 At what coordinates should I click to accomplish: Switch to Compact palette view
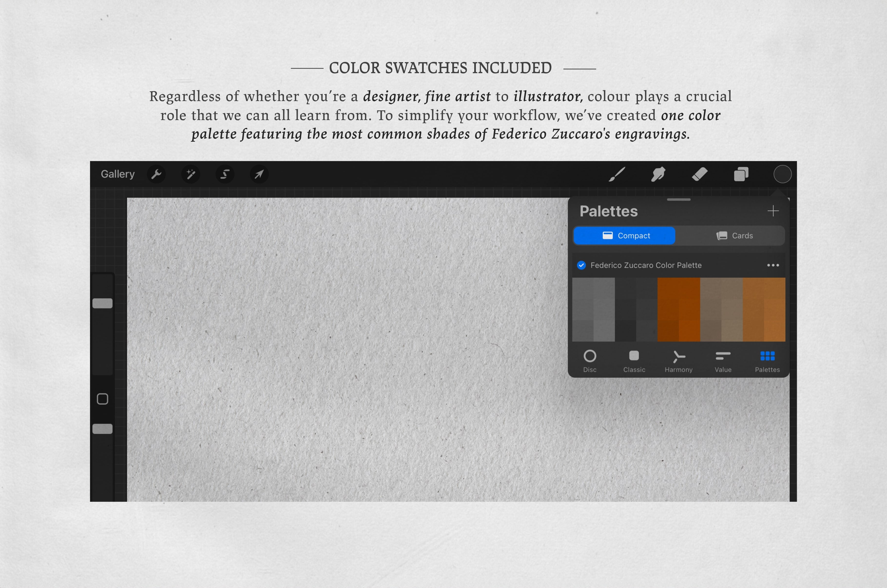click(624, 235)
